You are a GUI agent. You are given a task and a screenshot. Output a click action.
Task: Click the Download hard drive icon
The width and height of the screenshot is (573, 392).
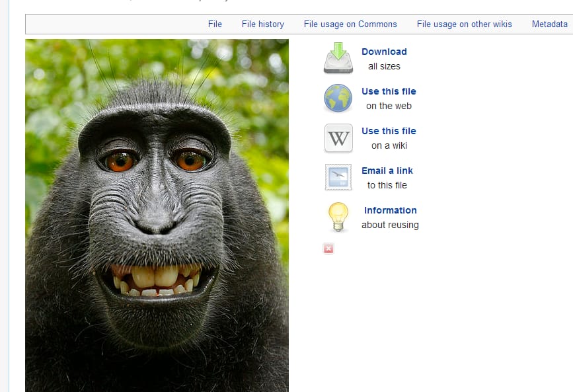[338, 58]
